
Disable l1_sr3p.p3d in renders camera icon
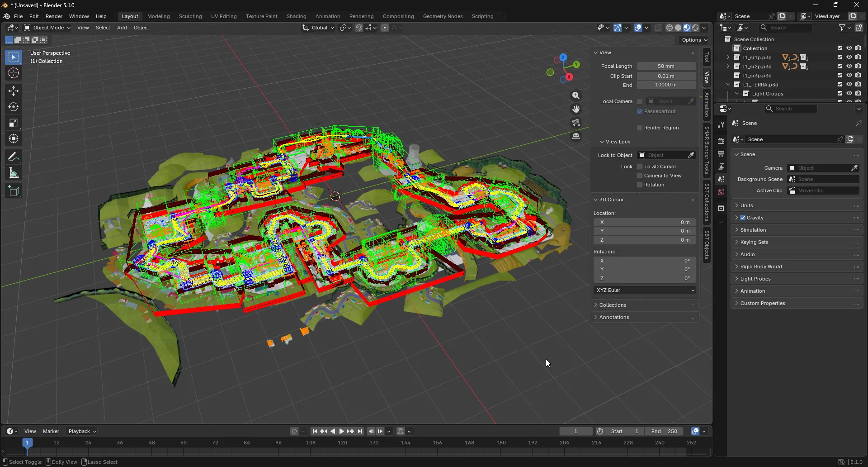(858, 76)
